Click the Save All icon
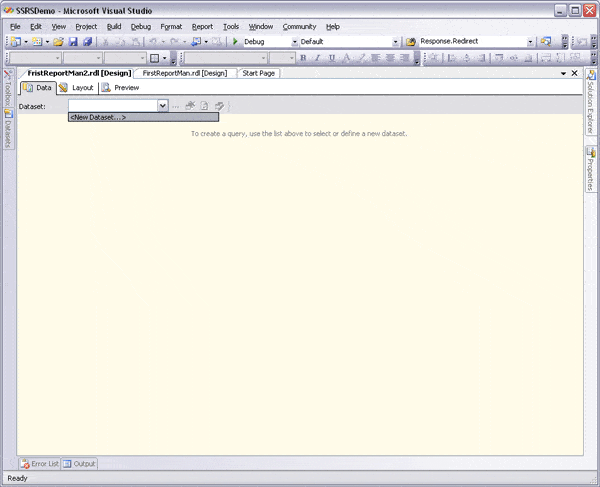Viewport: 600px width, 487px height. point(88,42)
